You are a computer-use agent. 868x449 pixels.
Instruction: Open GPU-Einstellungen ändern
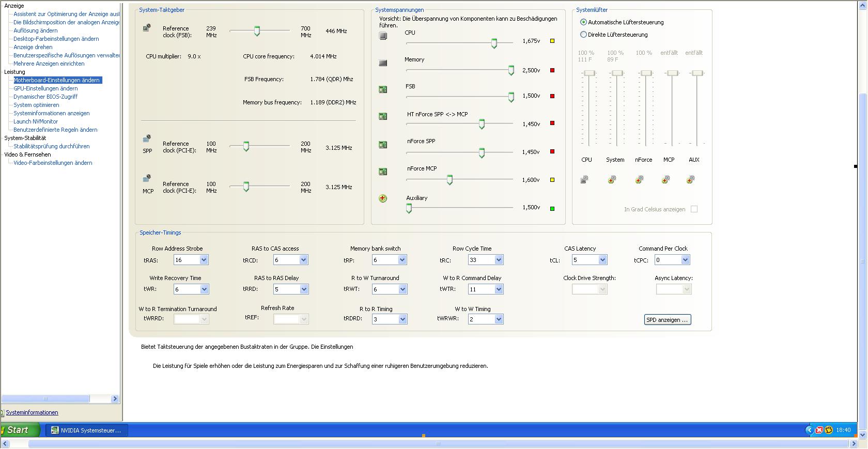tap(45, 88)
